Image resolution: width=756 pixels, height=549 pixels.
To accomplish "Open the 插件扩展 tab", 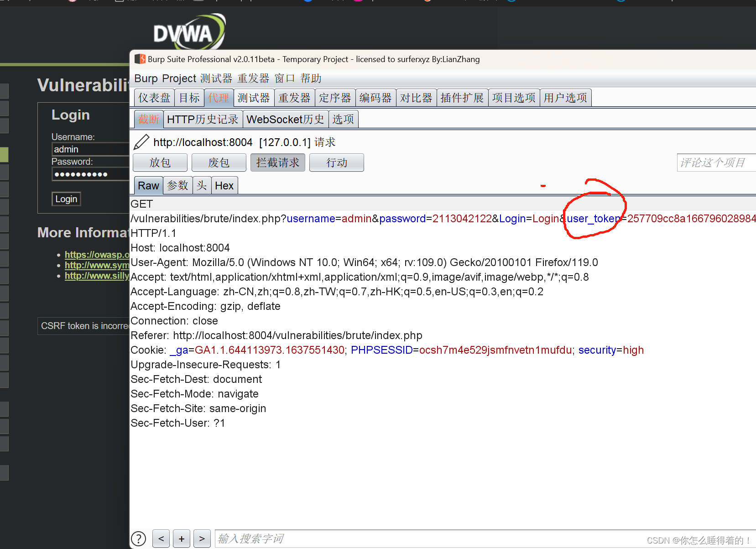I will point(462,98).
